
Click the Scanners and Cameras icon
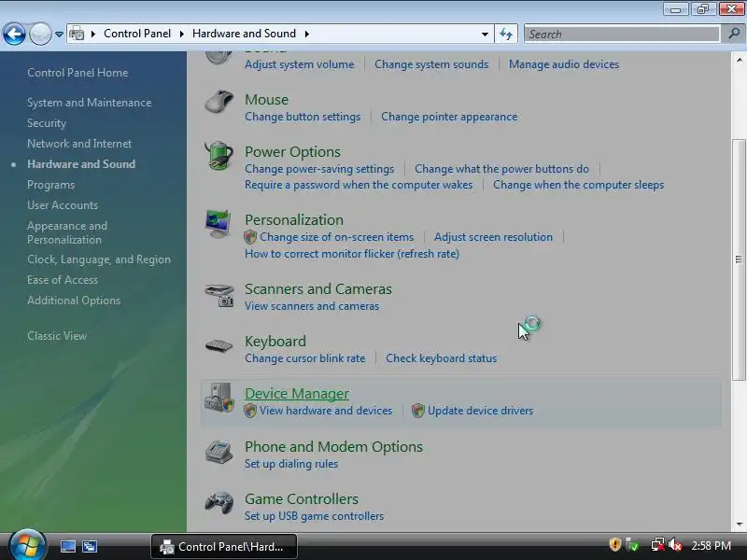[219, 295]
